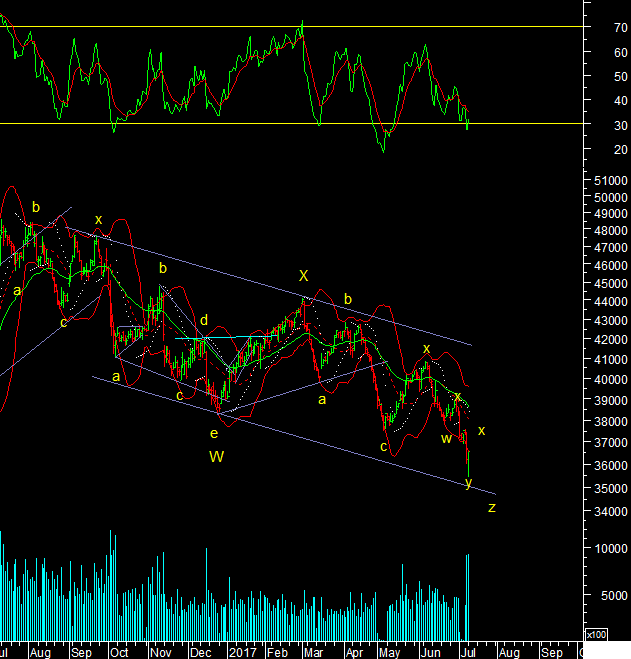Select the Mar month label

click(314, 653)
